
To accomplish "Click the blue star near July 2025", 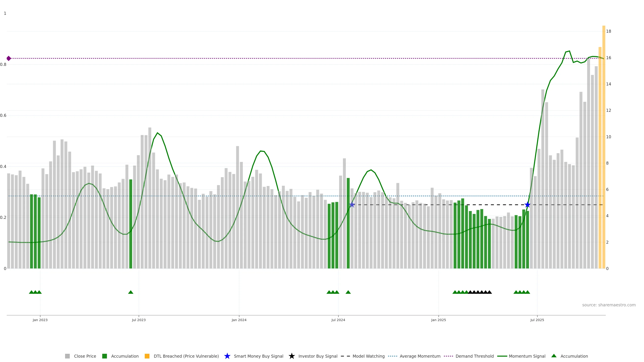I will point(527,205).
